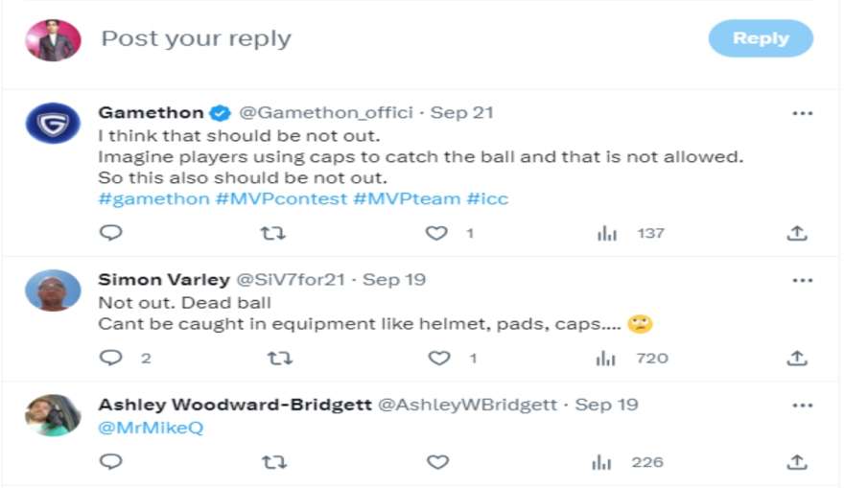The height and width of the screenshot is (488, 868).
Task: Reply to Gamethon's tweet via comment icon
Action: point(111,233)
